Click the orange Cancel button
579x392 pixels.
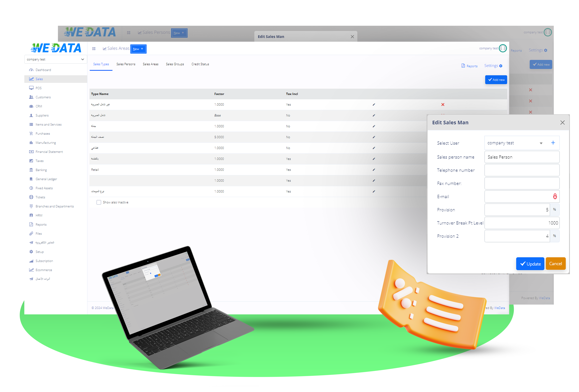(x=555, y=264)
